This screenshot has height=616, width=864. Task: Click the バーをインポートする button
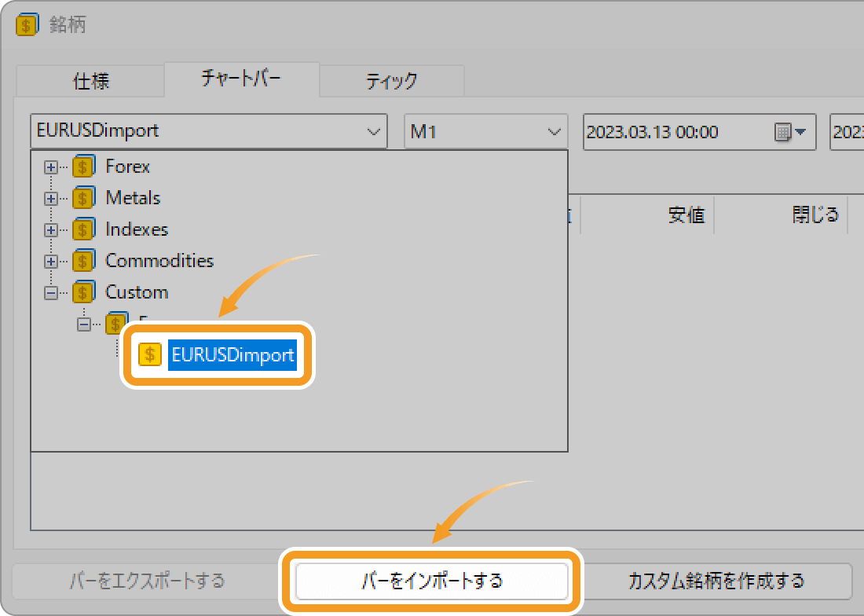point(431,581)
